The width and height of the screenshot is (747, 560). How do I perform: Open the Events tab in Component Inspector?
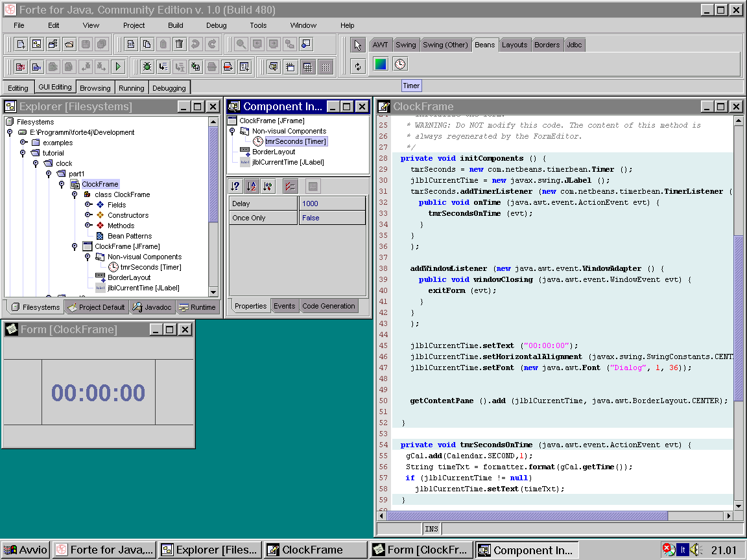[284, 306]
